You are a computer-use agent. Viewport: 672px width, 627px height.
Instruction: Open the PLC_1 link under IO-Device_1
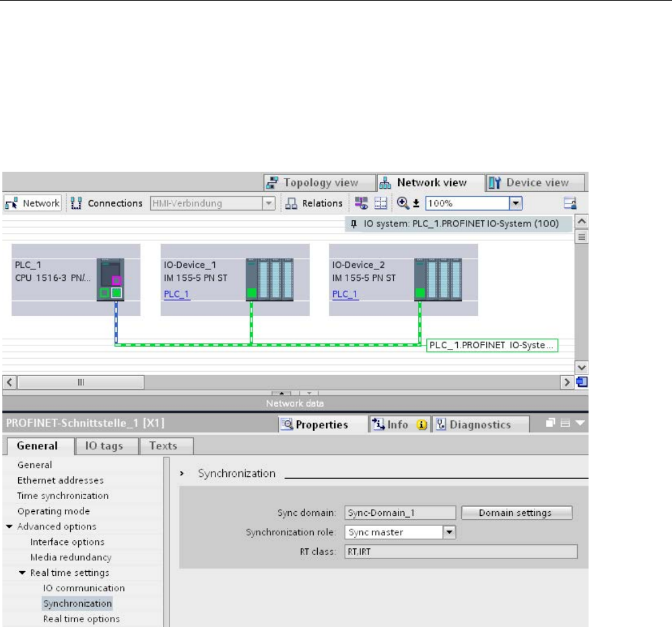tap(176, 294)
